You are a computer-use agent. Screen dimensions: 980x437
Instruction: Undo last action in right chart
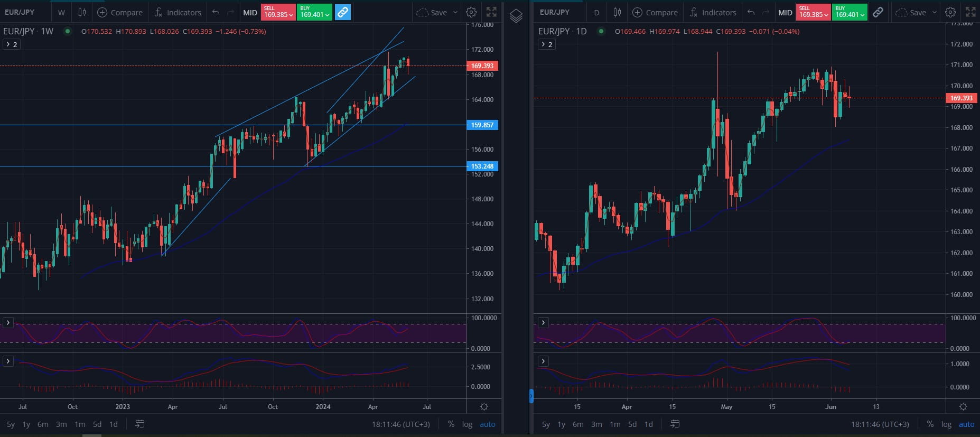point(751,12)
